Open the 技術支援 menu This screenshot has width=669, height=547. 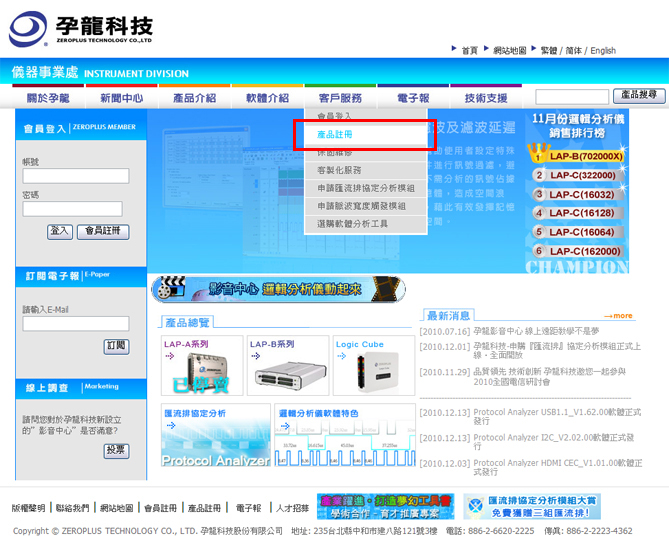(x=486, y=98)
